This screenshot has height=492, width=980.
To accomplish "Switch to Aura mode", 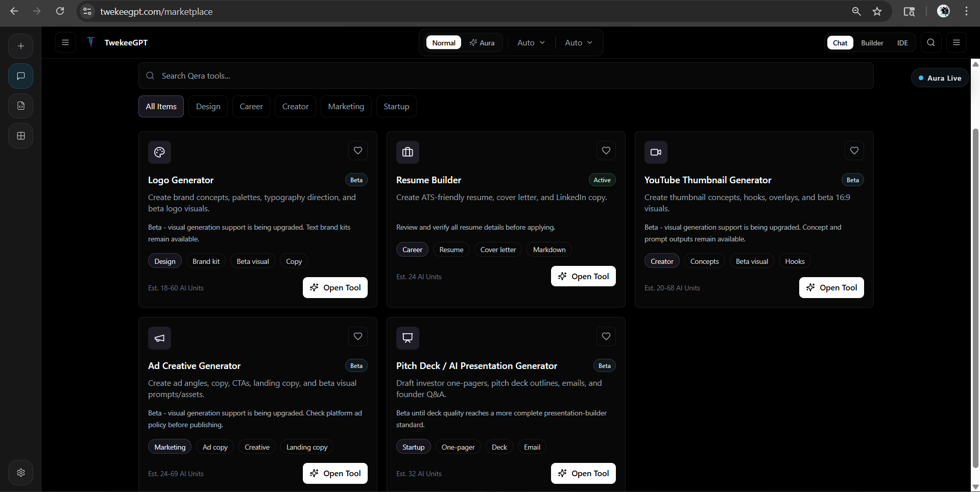I will click(x=482, y=42).
